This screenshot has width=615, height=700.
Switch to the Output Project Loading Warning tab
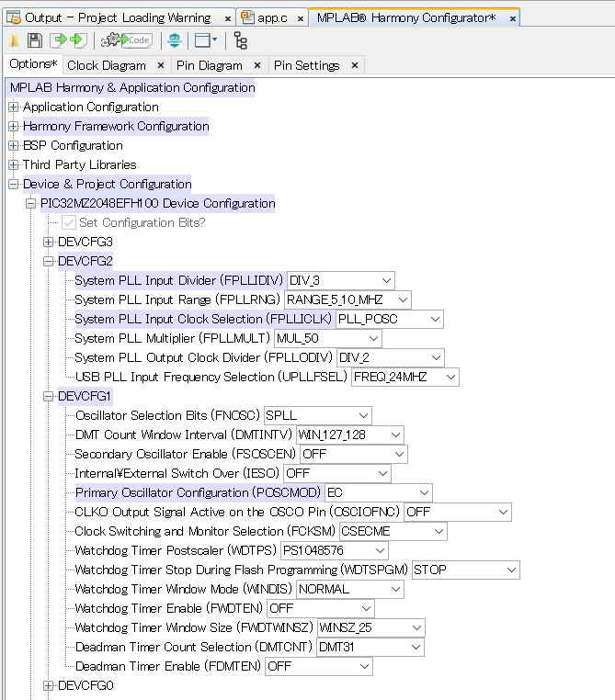tap(118, 17)
